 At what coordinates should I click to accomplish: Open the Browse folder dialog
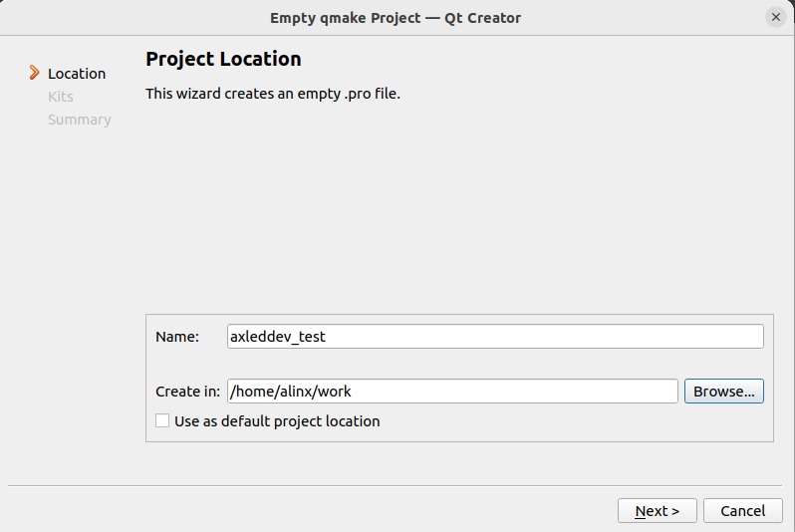click(x=723, y=391)
